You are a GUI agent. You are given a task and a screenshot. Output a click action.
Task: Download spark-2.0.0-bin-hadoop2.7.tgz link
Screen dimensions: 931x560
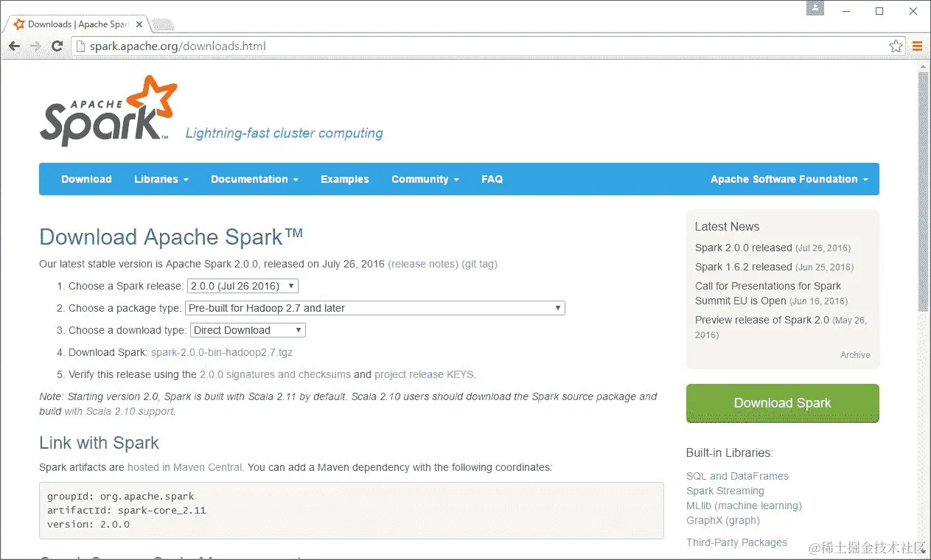[222, 352]
